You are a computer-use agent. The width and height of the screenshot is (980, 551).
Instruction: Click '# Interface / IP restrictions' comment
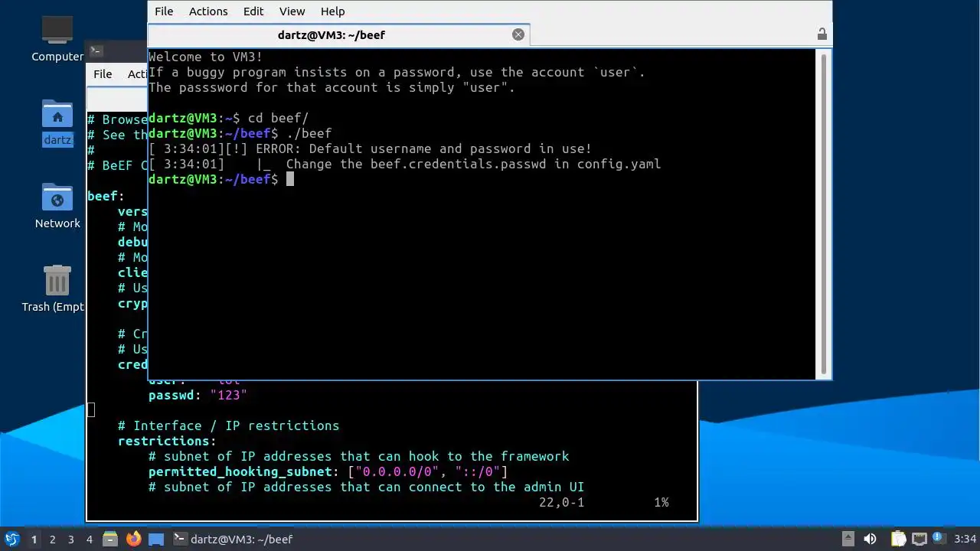[x=228, y=425]
